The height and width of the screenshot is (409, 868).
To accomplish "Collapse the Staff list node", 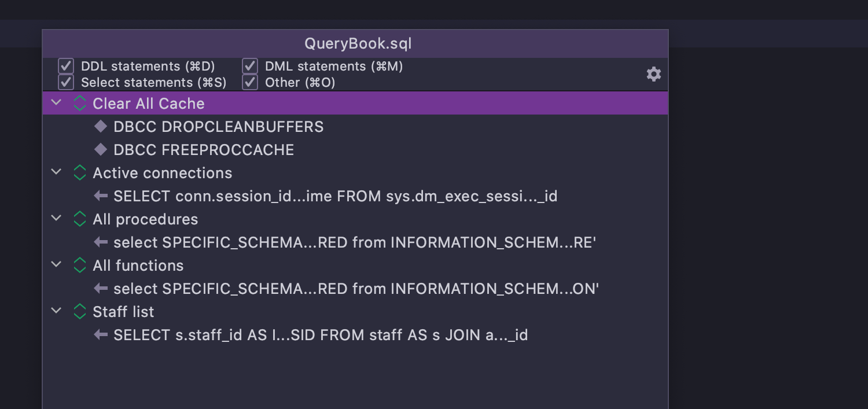I will [x=56, y=311].
